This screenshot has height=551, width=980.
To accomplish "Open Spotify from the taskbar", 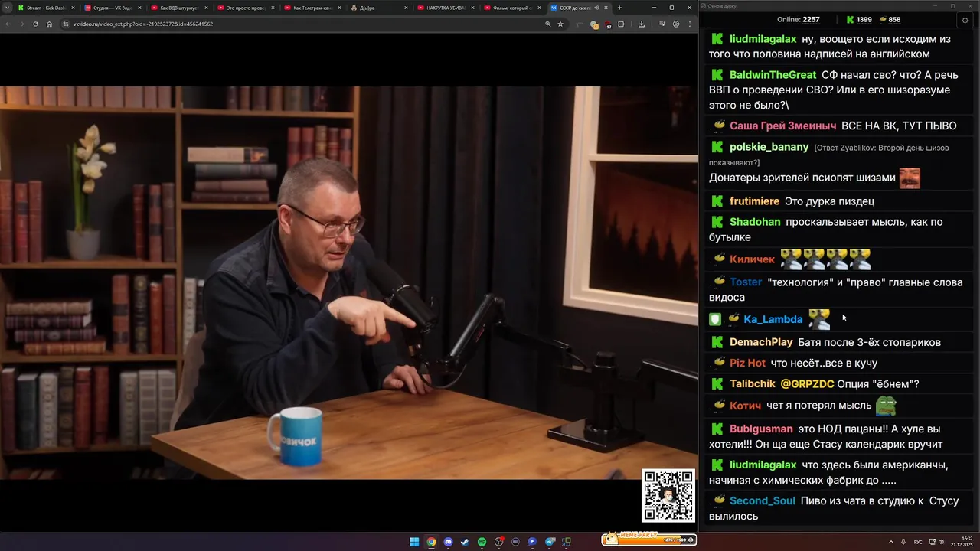I will [482, 542].
